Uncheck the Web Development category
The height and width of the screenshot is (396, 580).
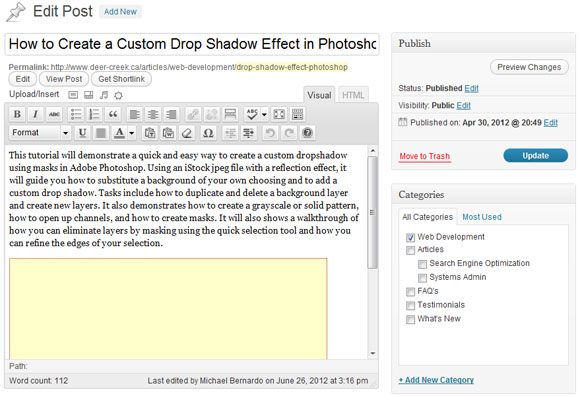(x=411, y=237)
